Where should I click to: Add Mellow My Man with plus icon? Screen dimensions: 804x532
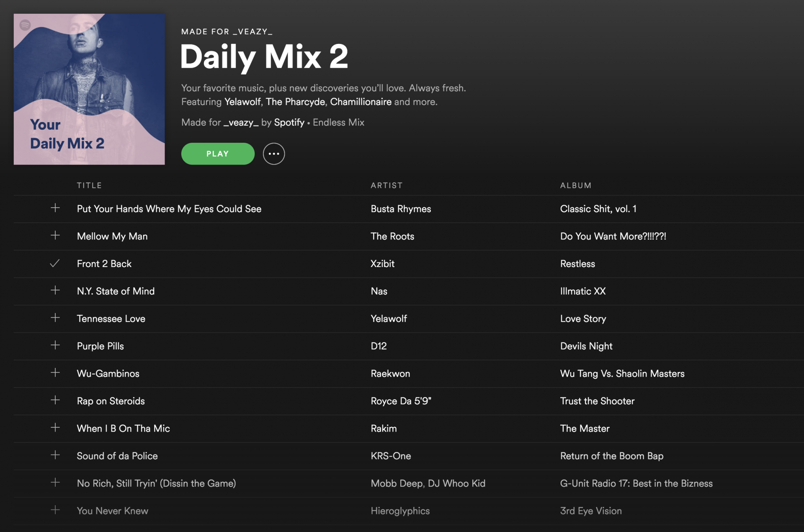(55, 235)
